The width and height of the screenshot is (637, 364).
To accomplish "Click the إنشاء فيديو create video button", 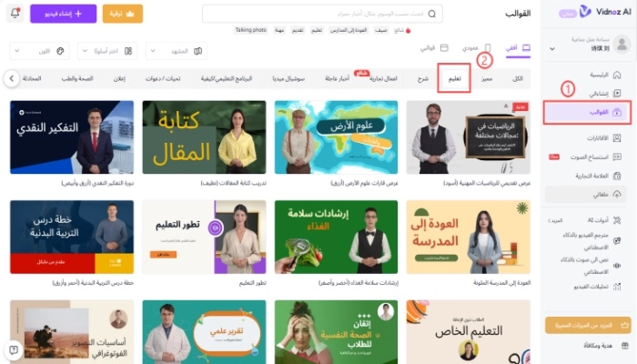I will tap(64, 14).
